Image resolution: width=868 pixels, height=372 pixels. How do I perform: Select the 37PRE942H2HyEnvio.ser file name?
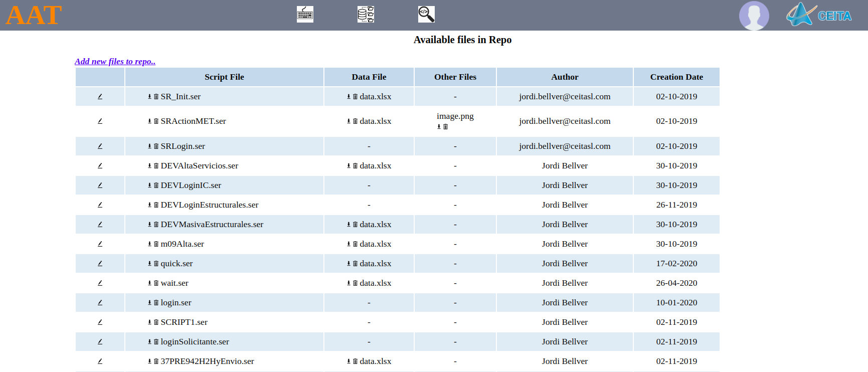tap(207, 361)
